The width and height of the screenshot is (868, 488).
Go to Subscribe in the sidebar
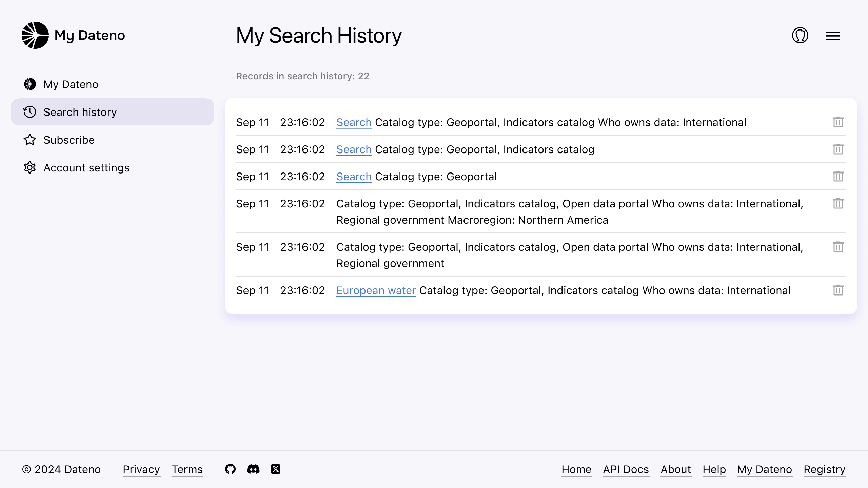tap(69, 140)
